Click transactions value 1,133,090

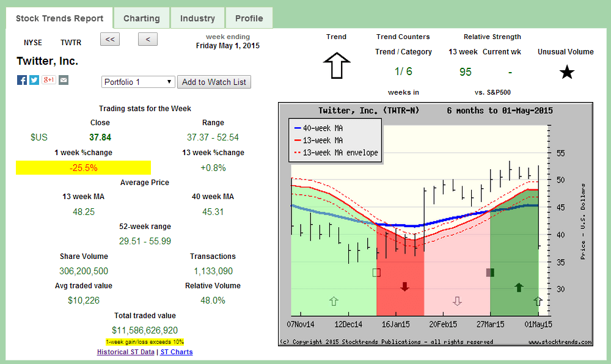point(213,271)
